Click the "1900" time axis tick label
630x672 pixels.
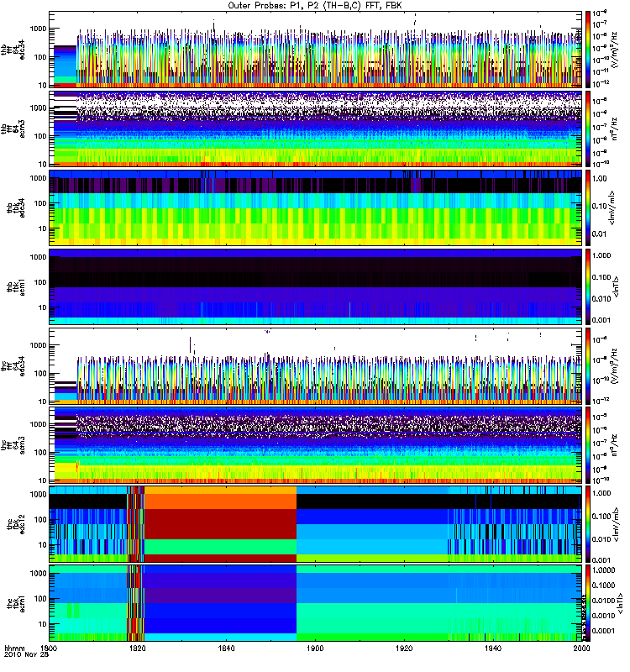[315, 648]
